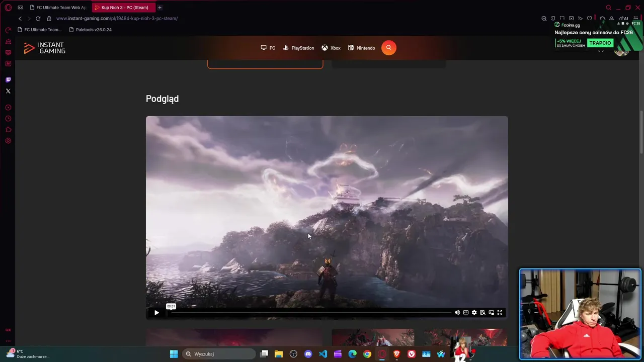This screenshot has height=362, width=644.
Task: Open Brave browser from the taskbar
Action: tap(397, 354)
